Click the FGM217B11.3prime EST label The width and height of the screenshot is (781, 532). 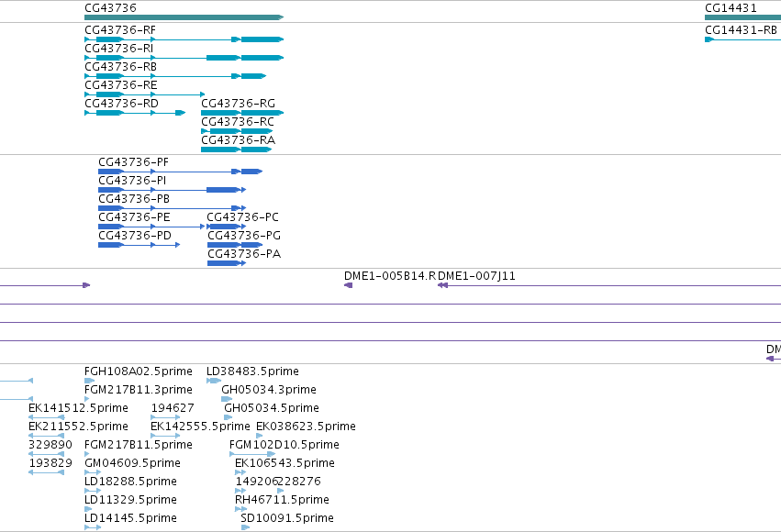(x=139, y=390)
